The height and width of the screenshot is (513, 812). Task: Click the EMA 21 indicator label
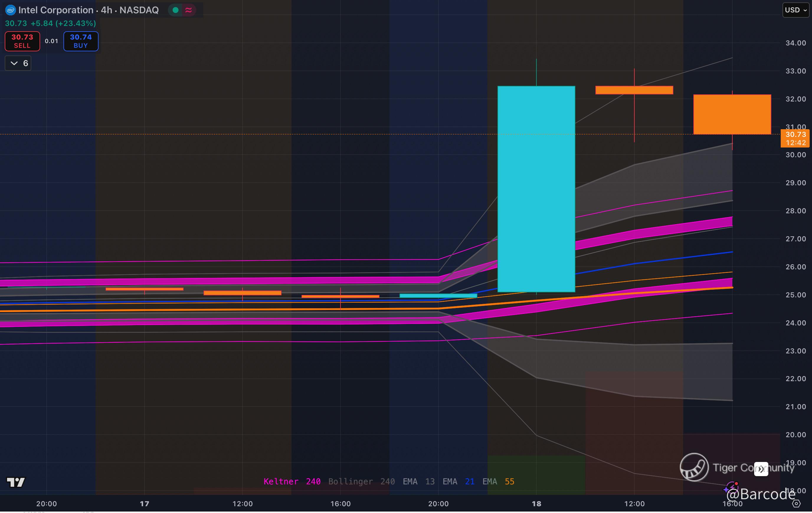458,481
